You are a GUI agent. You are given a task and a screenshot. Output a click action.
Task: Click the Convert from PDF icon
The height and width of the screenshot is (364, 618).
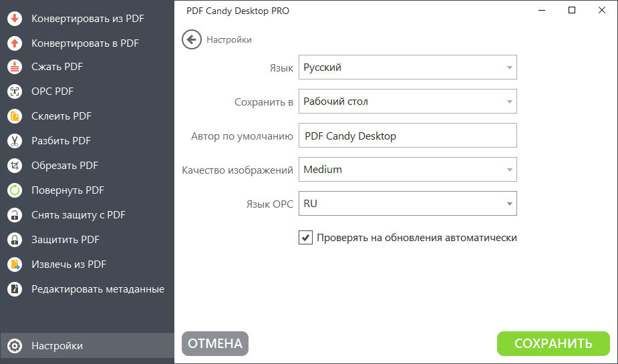coord(15,18)
